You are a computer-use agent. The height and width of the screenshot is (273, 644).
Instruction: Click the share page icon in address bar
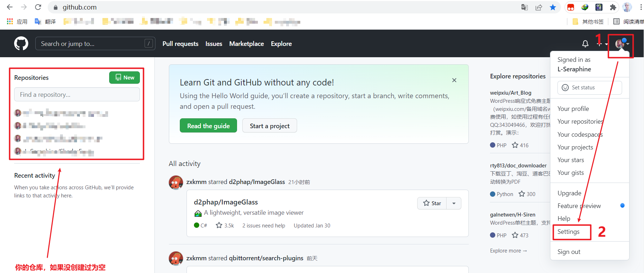tap(539, 7)
